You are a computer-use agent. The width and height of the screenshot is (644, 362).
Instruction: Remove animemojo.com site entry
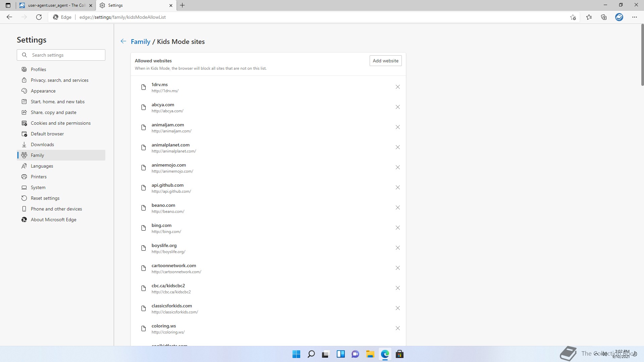point(397,167)
